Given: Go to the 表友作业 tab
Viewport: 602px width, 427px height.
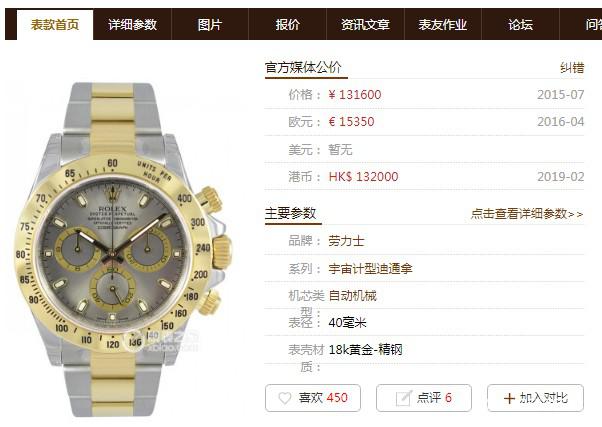Looking at the screenshot, I should pyautogui.click(x=443, y=25).
